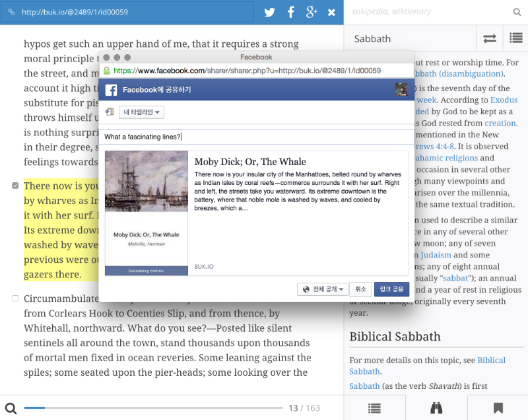Share the passage on Google Plus
Screen dimensions: 528x420
(312, 12)
